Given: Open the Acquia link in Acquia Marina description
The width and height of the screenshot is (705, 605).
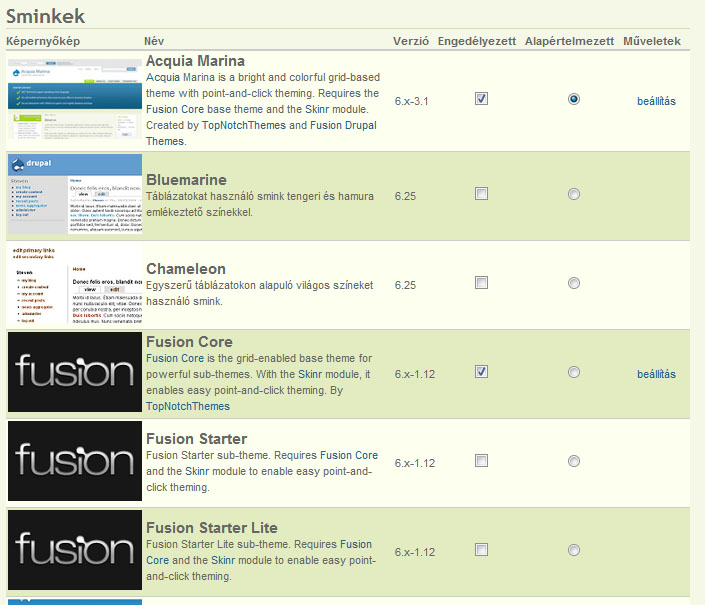Looking at the screenshot, I should [163, 77].
